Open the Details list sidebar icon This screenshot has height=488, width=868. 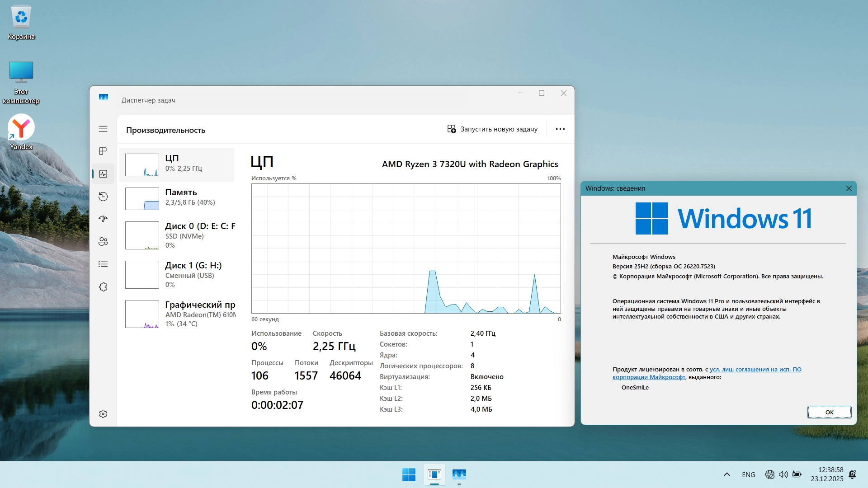pyautogui.click(x=103, y=264)
